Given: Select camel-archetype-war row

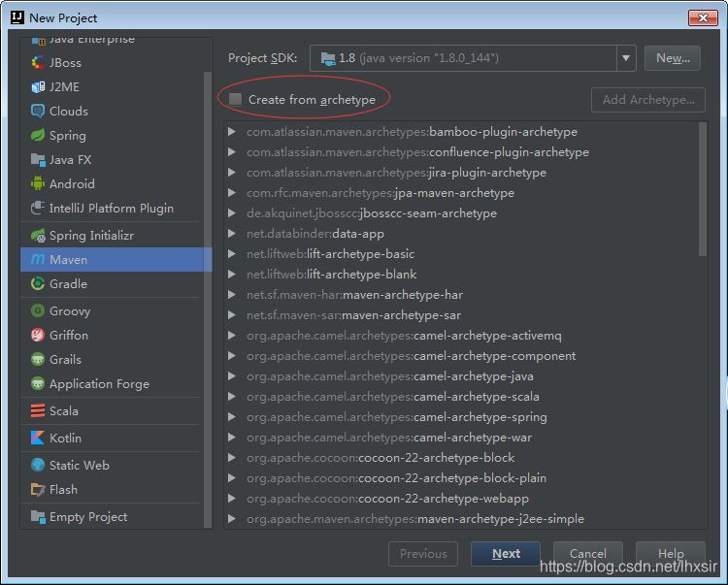Looking at the screenshot, I should (x=461, y=438).
